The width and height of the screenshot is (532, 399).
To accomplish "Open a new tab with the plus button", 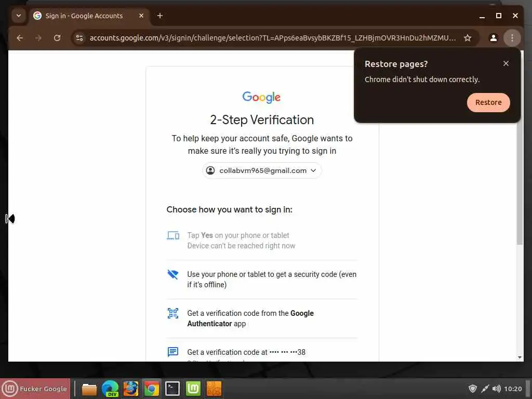I will [x=160, y=16].
